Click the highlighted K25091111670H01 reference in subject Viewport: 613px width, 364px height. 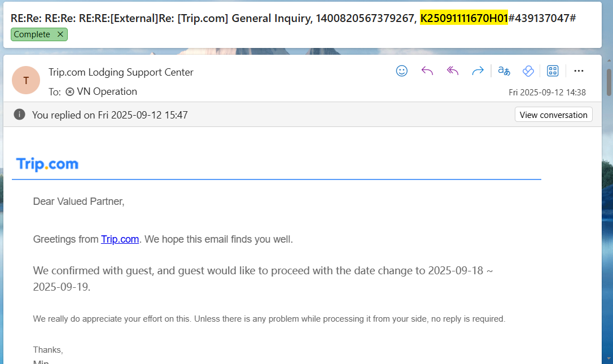pyautogui.click(x=464, y=18)
